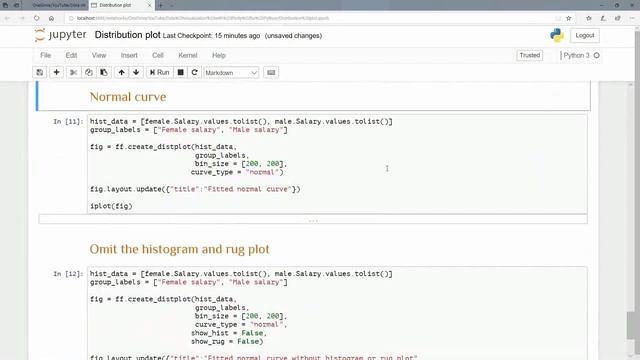Open the tab list chevron beside new tab
This screenshot has width=640, height=360.
pos(171,5)
